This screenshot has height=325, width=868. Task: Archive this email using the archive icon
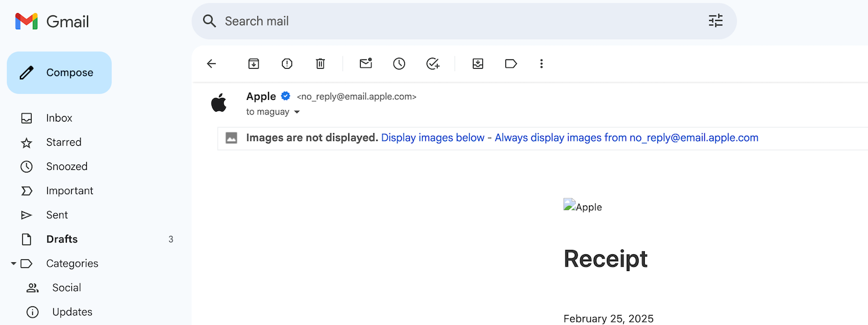coord(254,63)
